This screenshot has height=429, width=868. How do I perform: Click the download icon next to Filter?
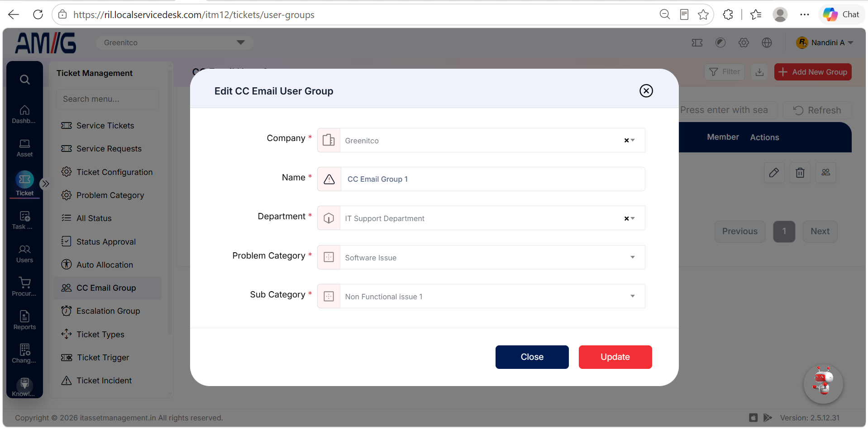point(759,72)
